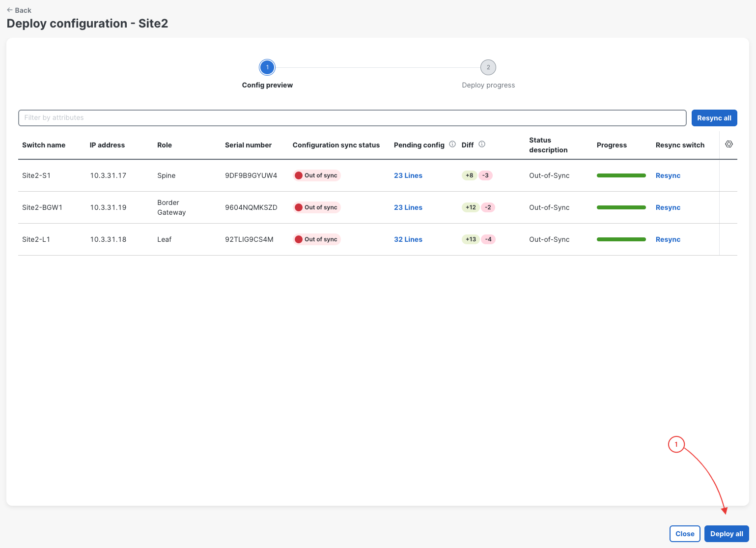
Task: Go back using the Back arrow
Action: (19, 10)
